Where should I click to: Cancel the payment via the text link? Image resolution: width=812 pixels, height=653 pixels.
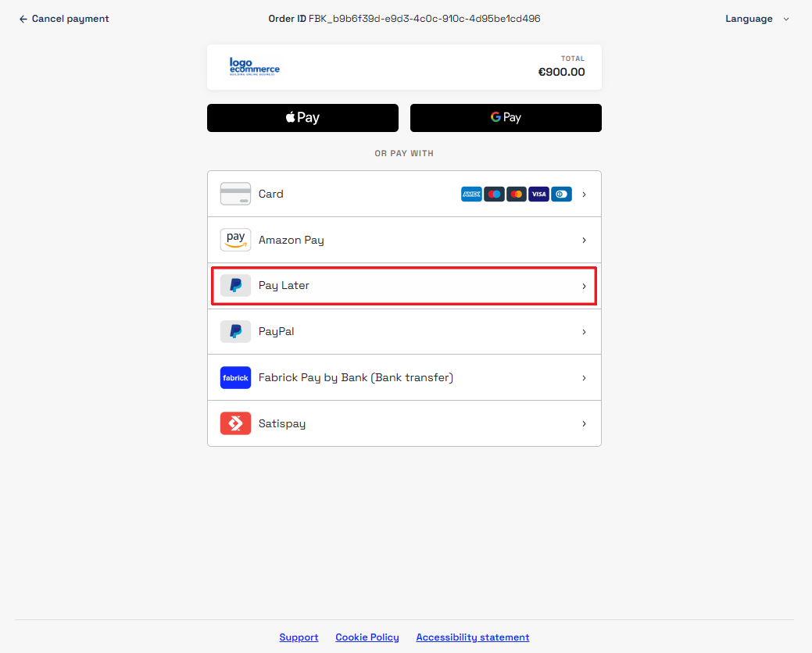(x=70, y=19)
